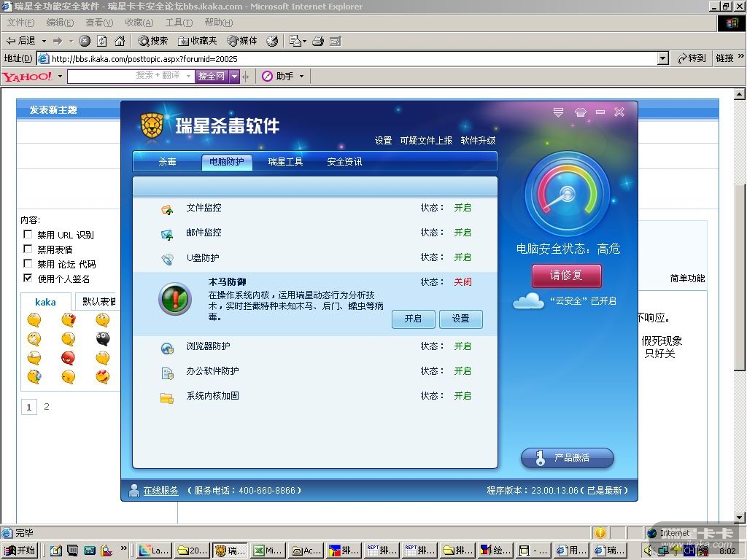Check the 禁用表情 checkbox
The image size is (747, 560).
(28, 249)
